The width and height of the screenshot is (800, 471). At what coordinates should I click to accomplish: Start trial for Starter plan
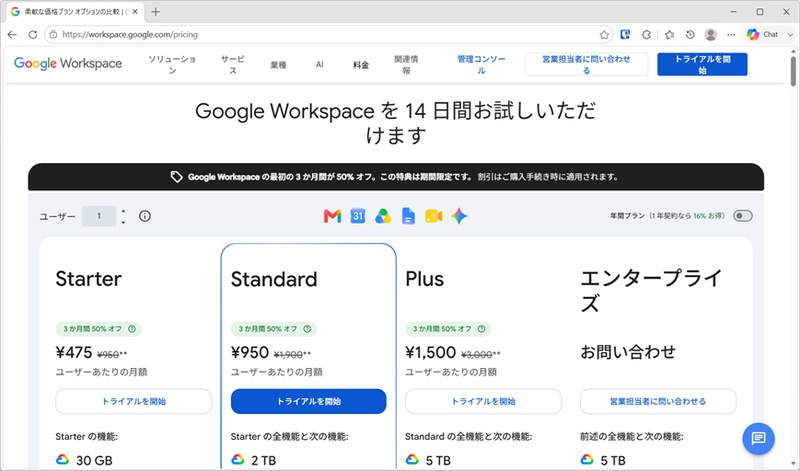(134, 402)
